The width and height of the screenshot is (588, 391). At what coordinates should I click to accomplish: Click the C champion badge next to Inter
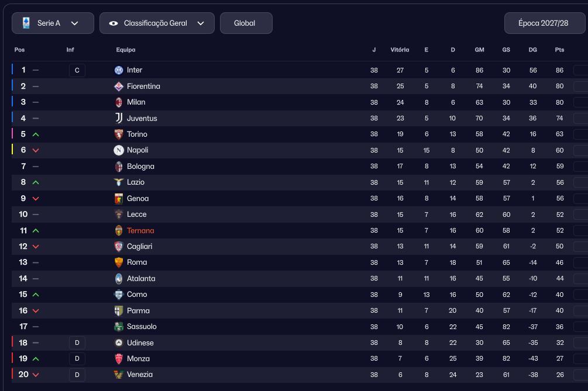[x=77, y=71]
